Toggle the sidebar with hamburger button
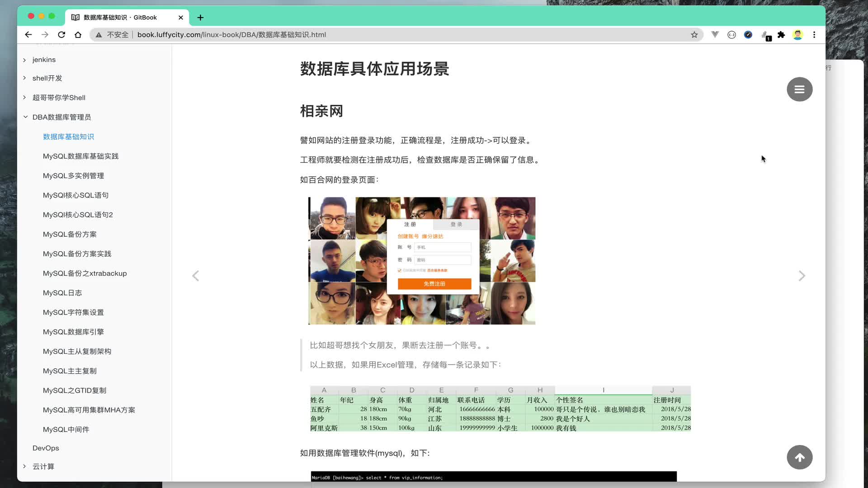The height and width of the screenshot is (488, 868). point(799,89)
